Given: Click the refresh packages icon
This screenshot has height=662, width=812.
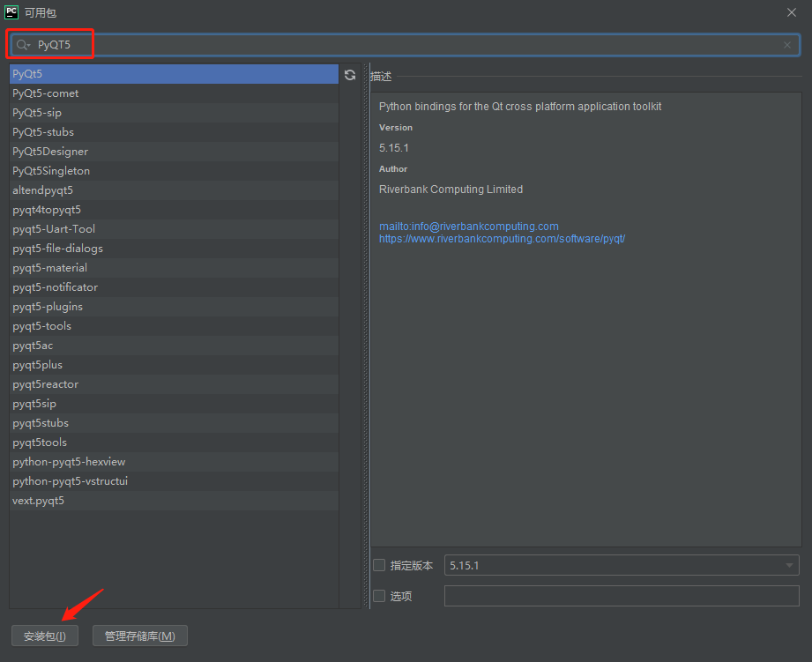Looking at the screenshot, I should [x=350, y=76].
